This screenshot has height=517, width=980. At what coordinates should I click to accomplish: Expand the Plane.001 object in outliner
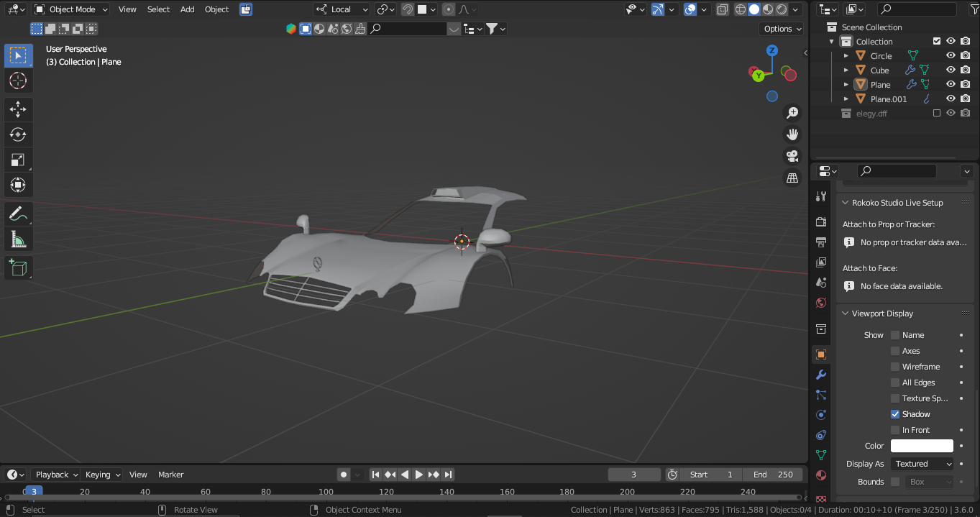tap(846, 99)
